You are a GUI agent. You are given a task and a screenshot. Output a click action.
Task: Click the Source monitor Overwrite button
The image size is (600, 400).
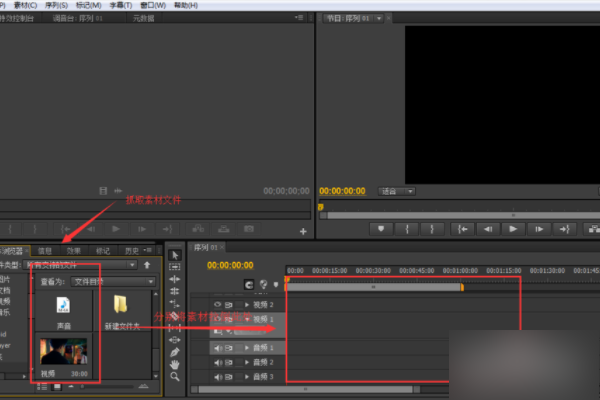(x=223, y=229)
